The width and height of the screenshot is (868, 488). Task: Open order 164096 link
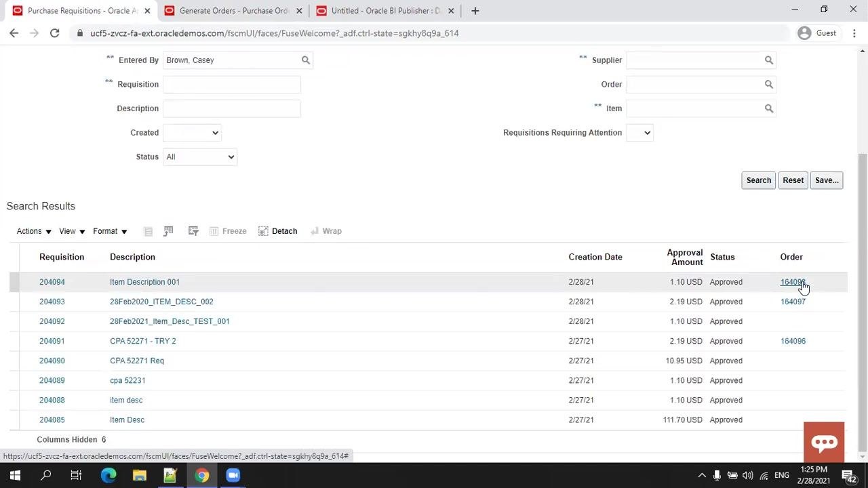coord(793,341)
